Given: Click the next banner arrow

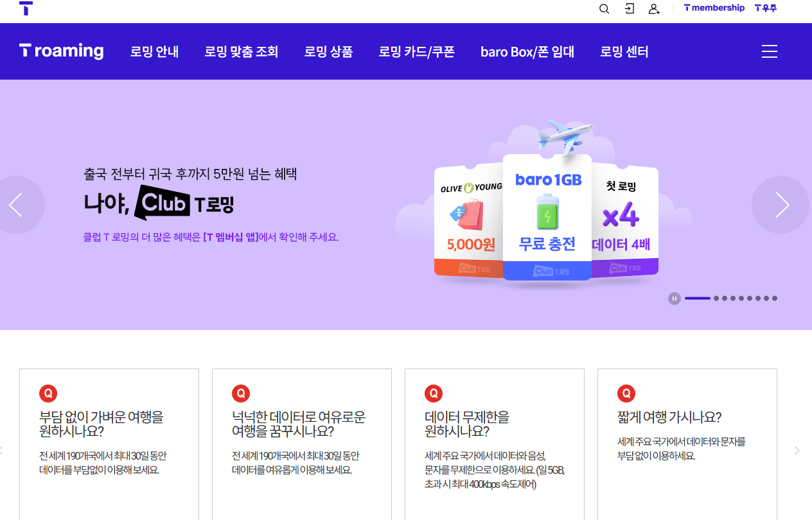Looking at the screenshot, I should point(783,205).
